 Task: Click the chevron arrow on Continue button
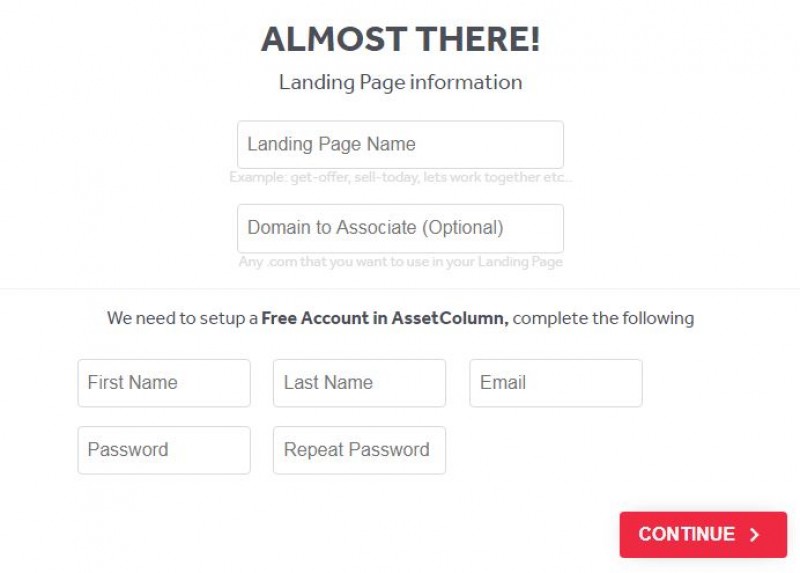[x=755, y=534]
